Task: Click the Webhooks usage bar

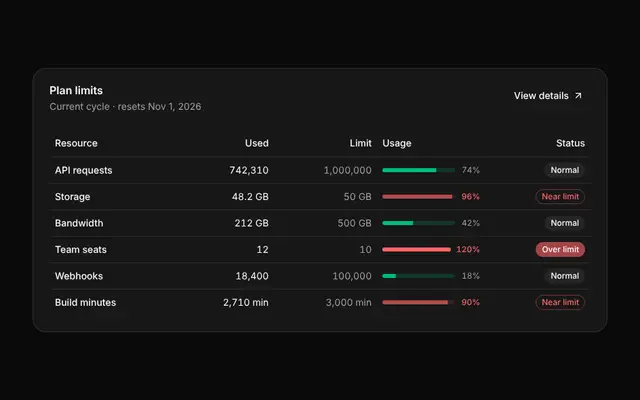Action: (418, 276)
